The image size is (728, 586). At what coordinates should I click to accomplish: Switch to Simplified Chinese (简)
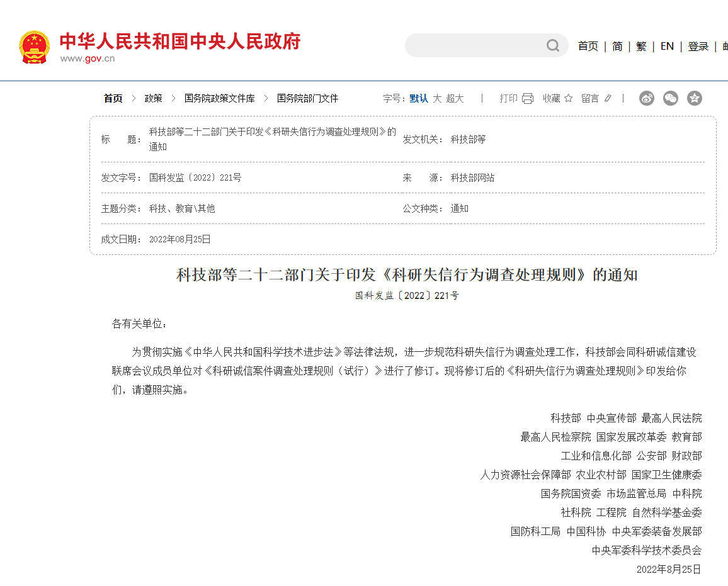tap(617, 46)
